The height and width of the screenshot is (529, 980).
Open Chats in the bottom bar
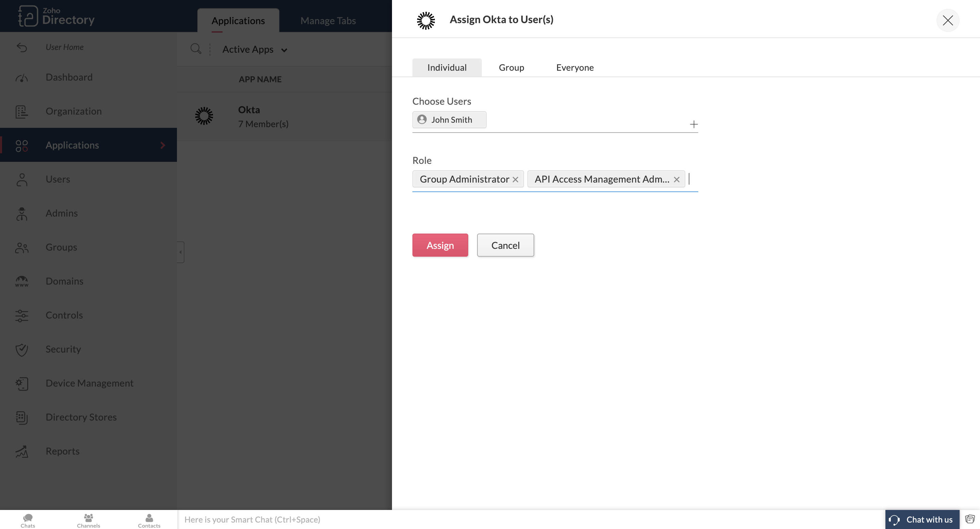(x=28, y=520)
